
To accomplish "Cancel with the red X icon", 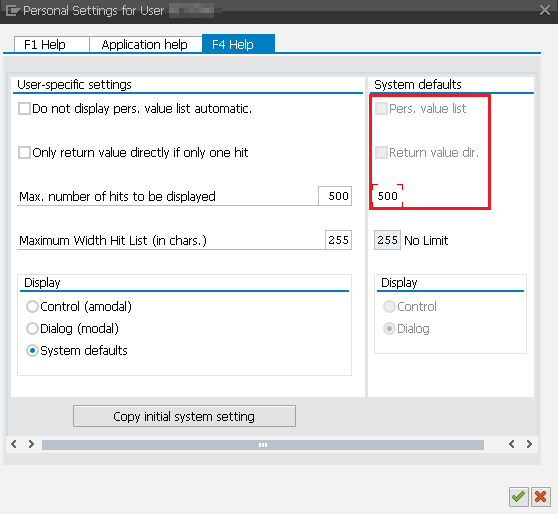I will point(541,496).
